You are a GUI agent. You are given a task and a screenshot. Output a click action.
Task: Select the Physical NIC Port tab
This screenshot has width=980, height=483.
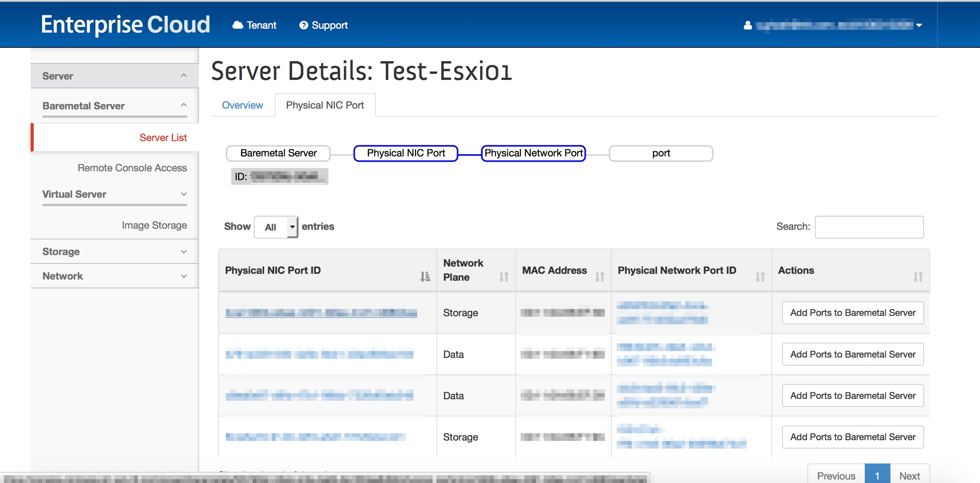tap(325, 105)
